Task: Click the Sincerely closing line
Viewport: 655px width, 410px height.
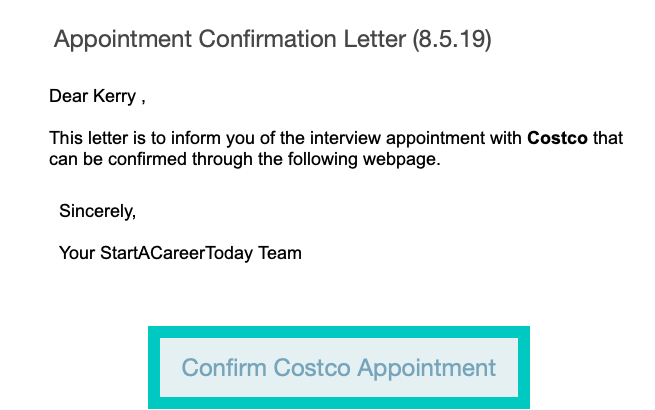Action: point(97,212)
